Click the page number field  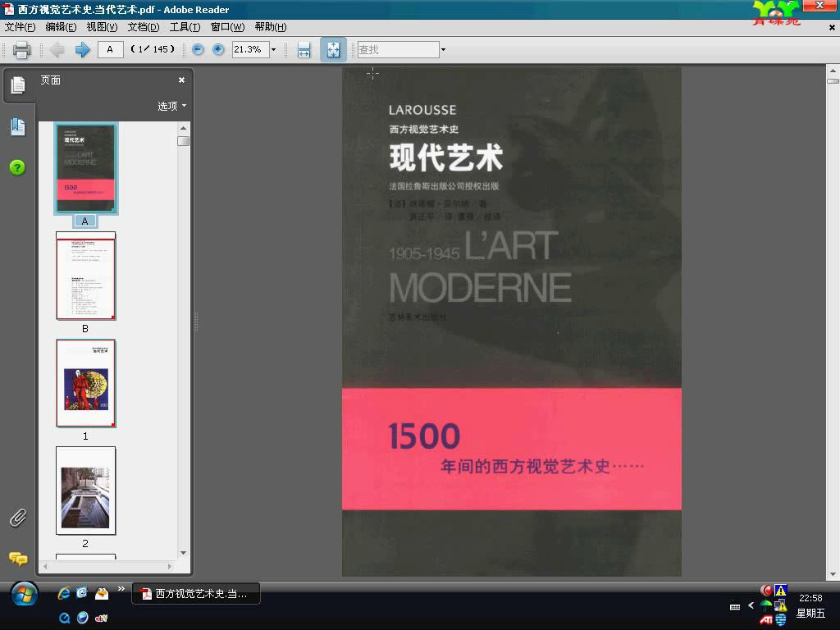tap(111, 49)
